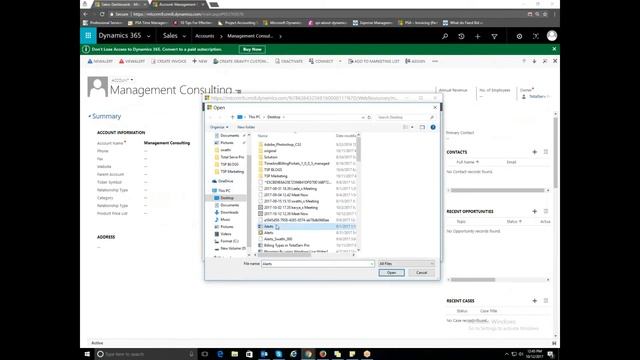Screen dimensions: 640x360
Task: Dismiss the green subscription notification bar
Action: pyautogui.click(x=554, y=49)
